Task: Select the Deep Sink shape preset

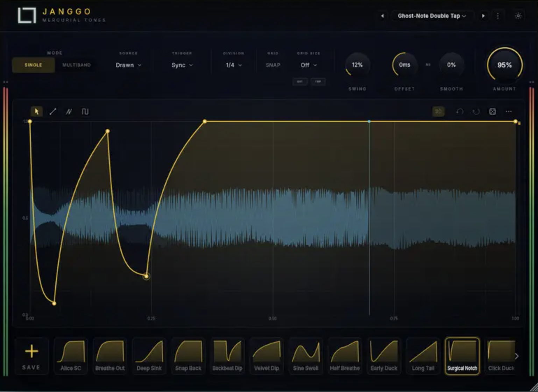Action: coord(149,356)
